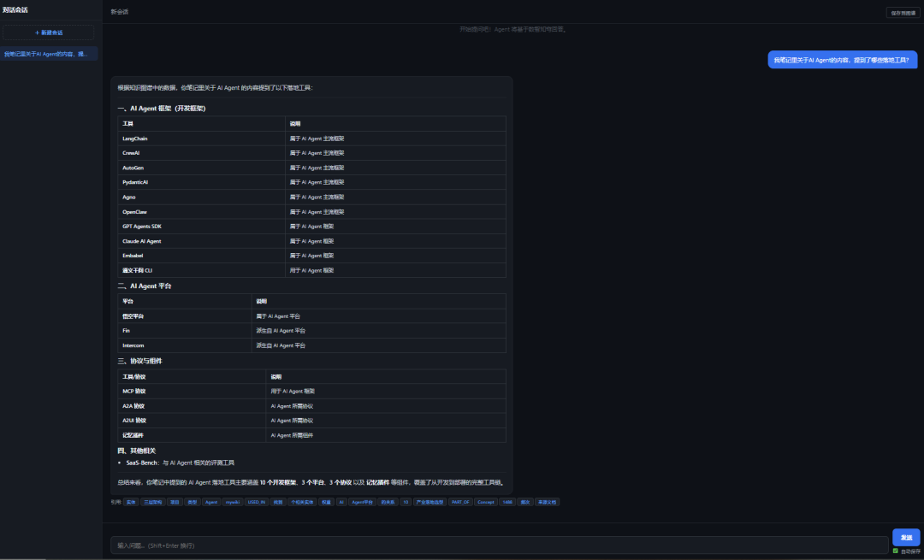The width and height of the screenshot is (924, 560).
Task: Click the 实体 citation tag
Action: tap(131, 503)
